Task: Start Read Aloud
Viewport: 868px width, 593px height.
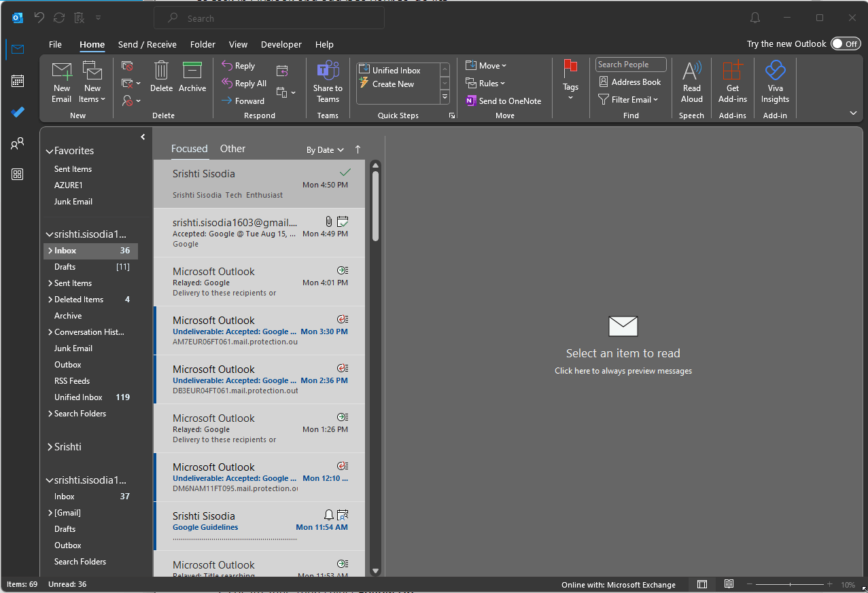Action: coord(692,82)
